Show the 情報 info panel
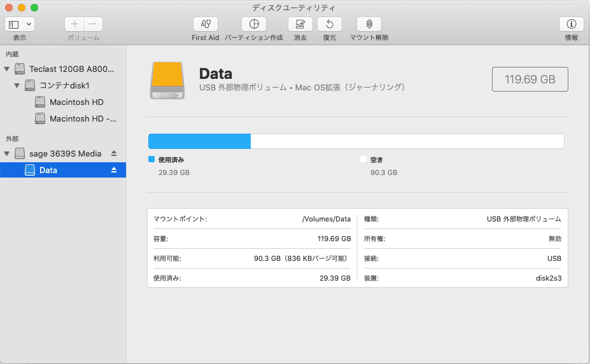The height and width of the screenshot is (364, 590). tap(571, 24)
